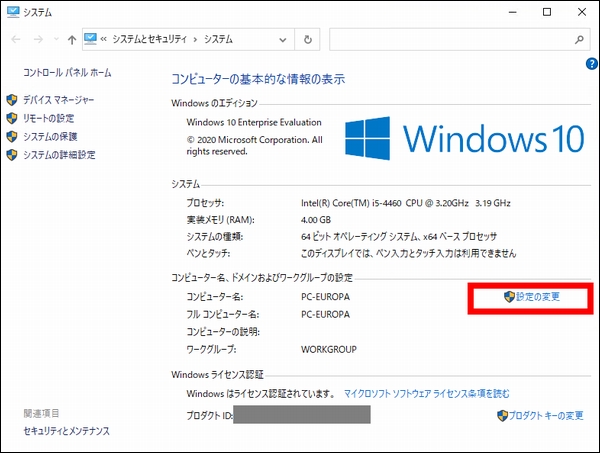Open システムの保護 from the sidebar
The width and height of the screenshot is (600, 453).
50,137
